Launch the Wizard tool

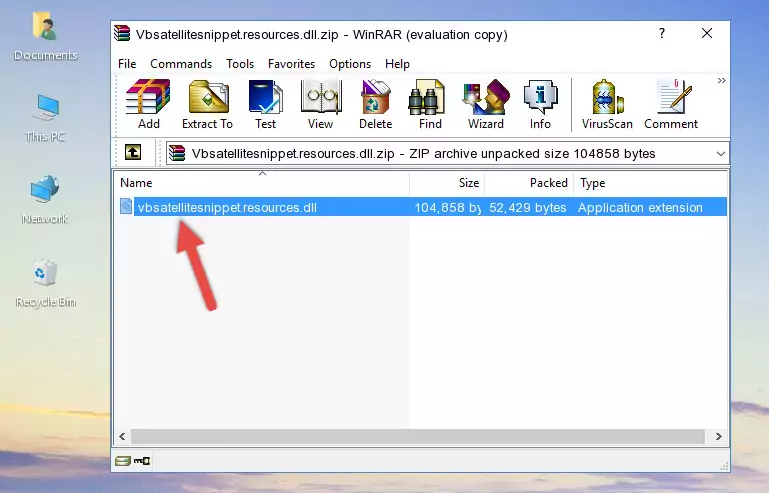pos(486,104)
